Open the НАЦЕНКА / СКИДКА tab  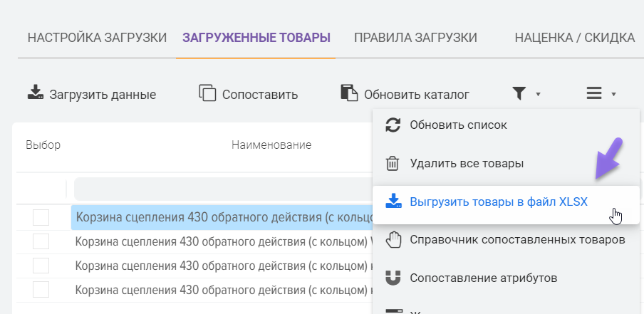tap(574, 38)
